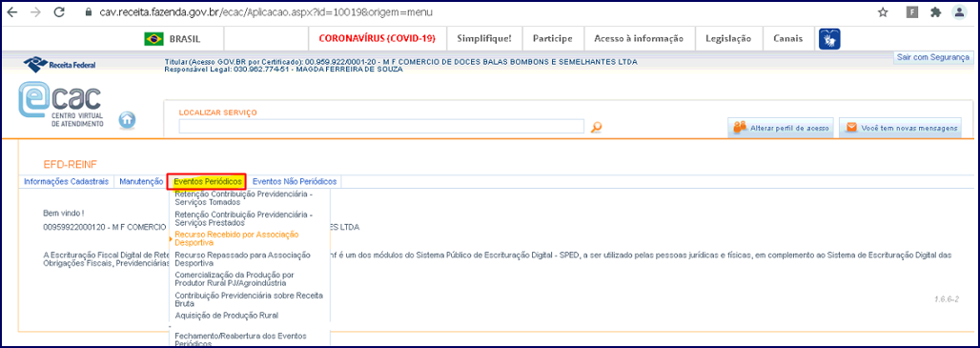Open the Eventos Periódicos menu
980x348 pixels.
[x=208, y=181]
